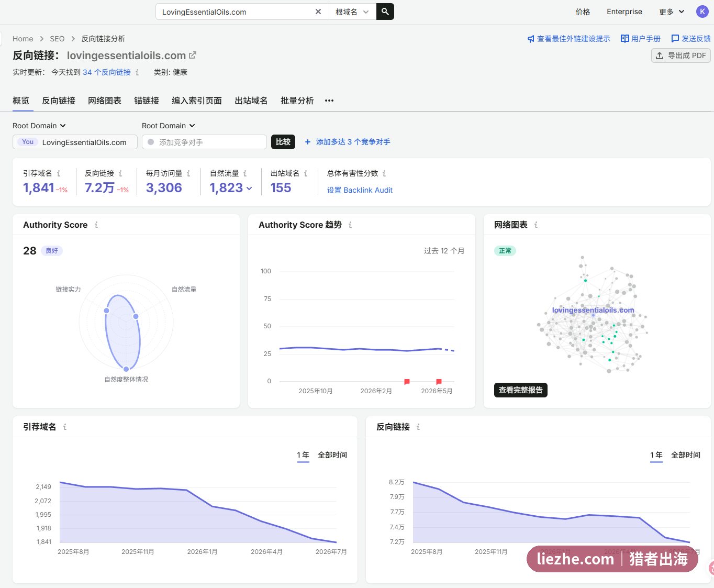Go to SEO breadcrumb
714x588 pixels.
(x=57, y=39)
